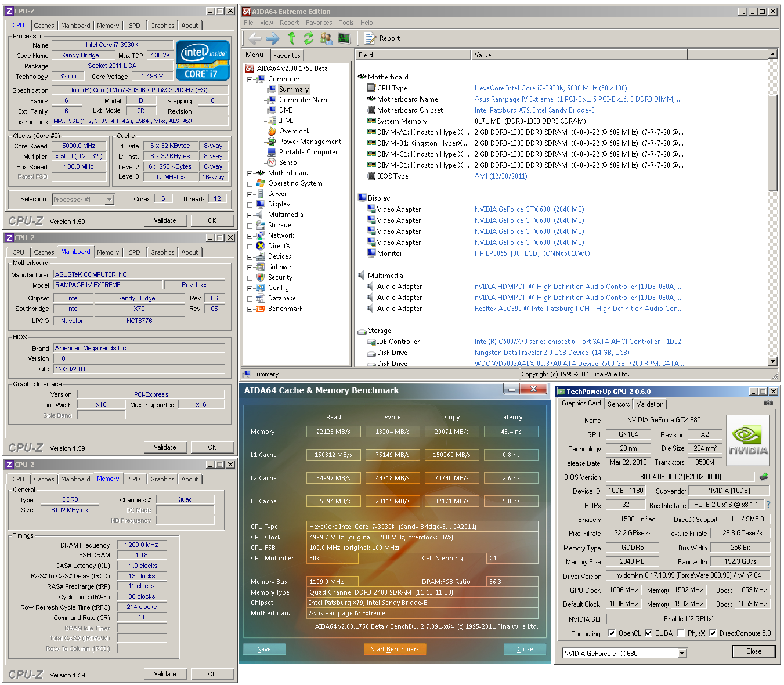The image size is (784, 685).
Task: Click the CPU Clock field in benchmark window
Action: (422, 537)
